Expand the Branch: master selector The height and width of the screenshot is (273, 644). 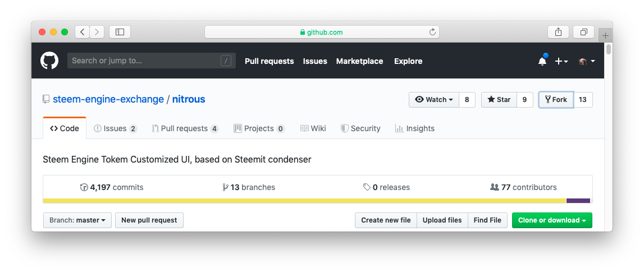click(x=77, y=220)
